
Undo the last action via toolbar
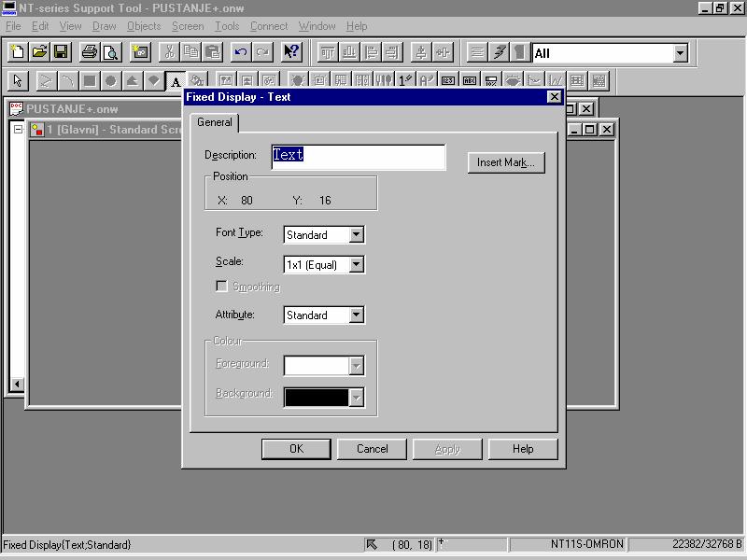click(241, 52)
